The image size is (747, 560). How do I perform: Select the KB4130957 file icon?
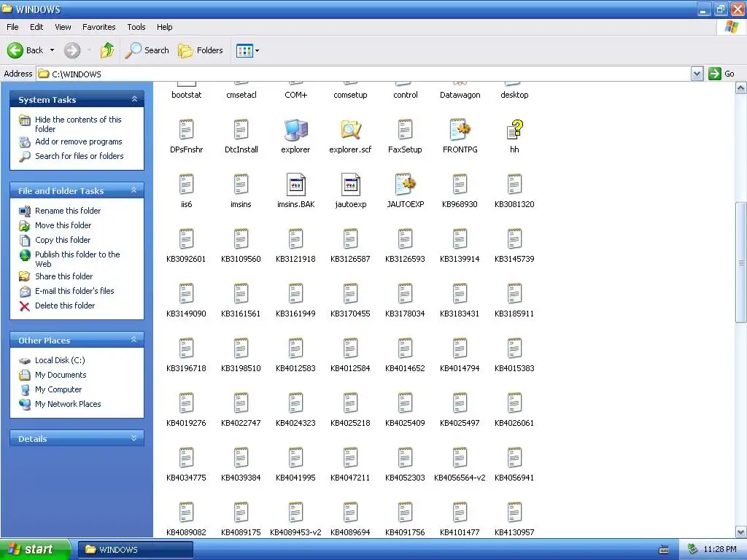click(514, 513)
